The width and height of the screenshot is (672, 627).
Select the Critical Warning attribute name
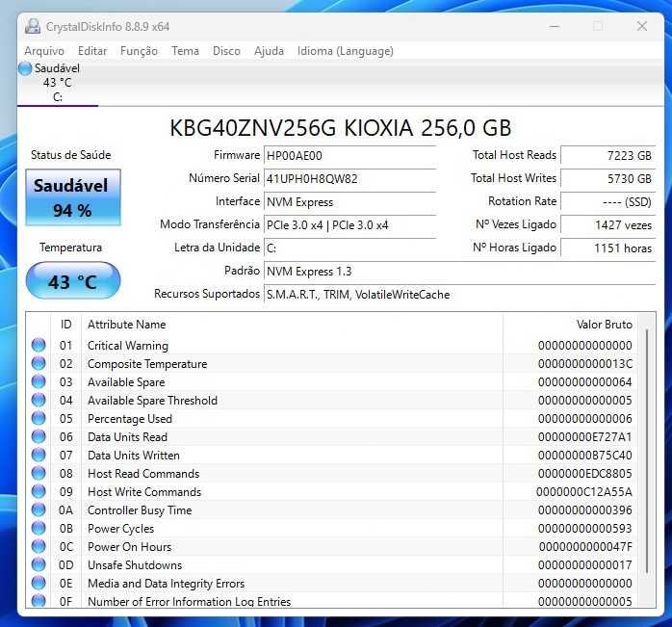tap(128, 346)
